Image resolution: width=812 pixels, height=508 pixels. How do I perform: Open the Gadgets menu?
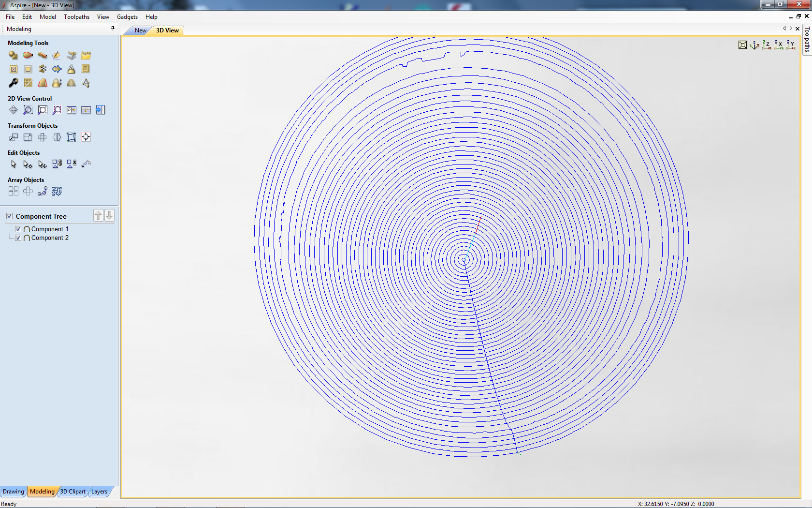[127, 17]
